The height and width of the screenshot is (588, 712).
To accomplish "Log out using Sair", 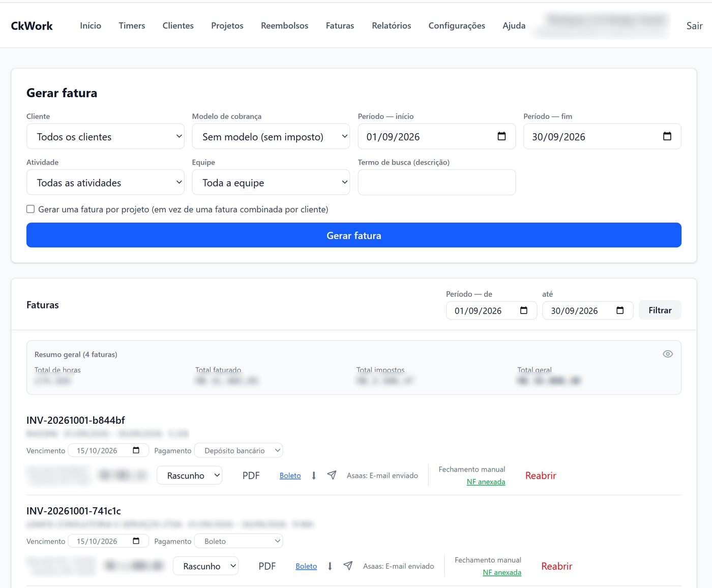I will point(694,25).
